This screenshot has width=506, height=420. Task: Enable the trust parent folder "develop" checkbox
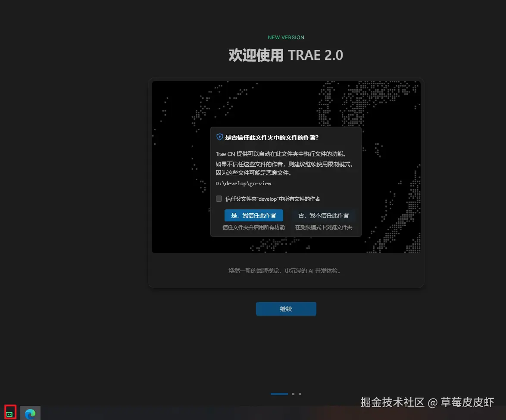(x=219, y=199)
